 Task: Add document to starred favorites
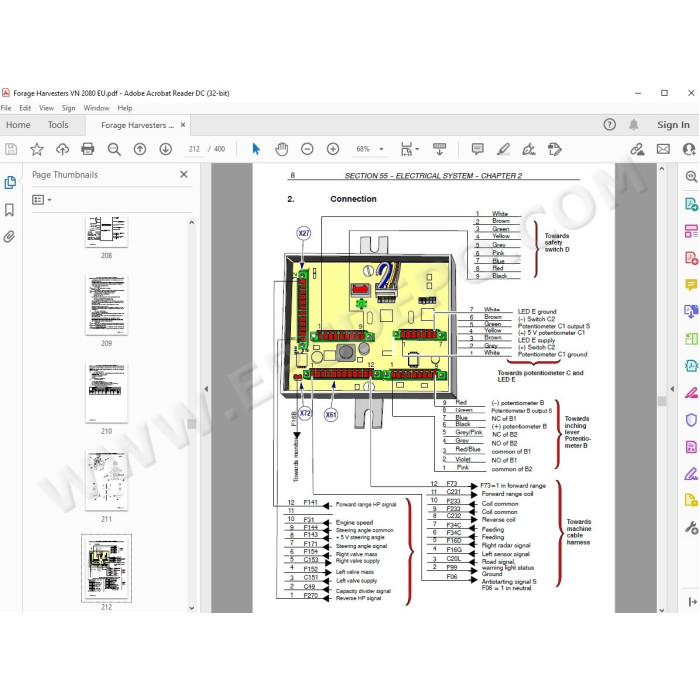click(37, 149)
